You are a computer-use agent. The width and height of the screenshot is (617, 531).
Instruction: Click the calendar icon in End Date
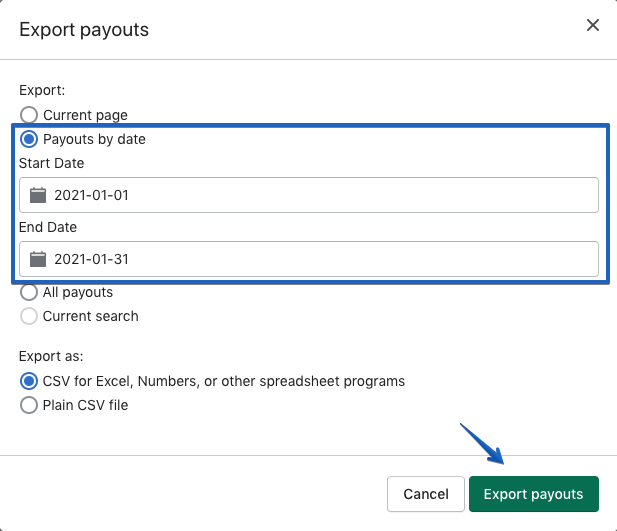[x=38, y=259]
